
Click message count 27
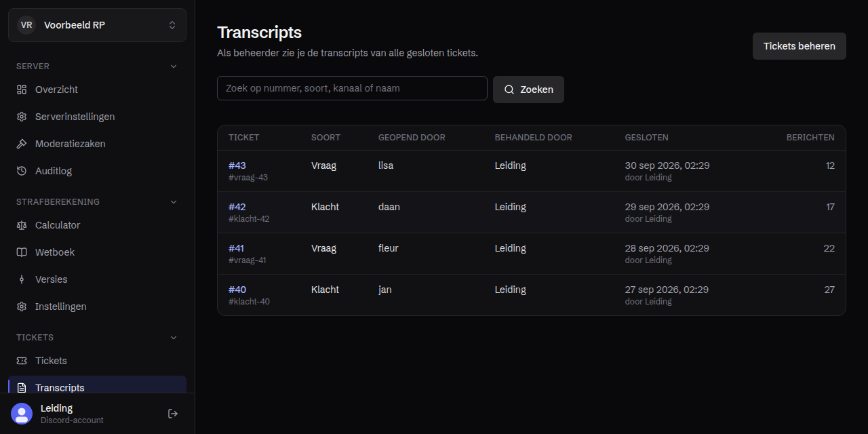829,290
